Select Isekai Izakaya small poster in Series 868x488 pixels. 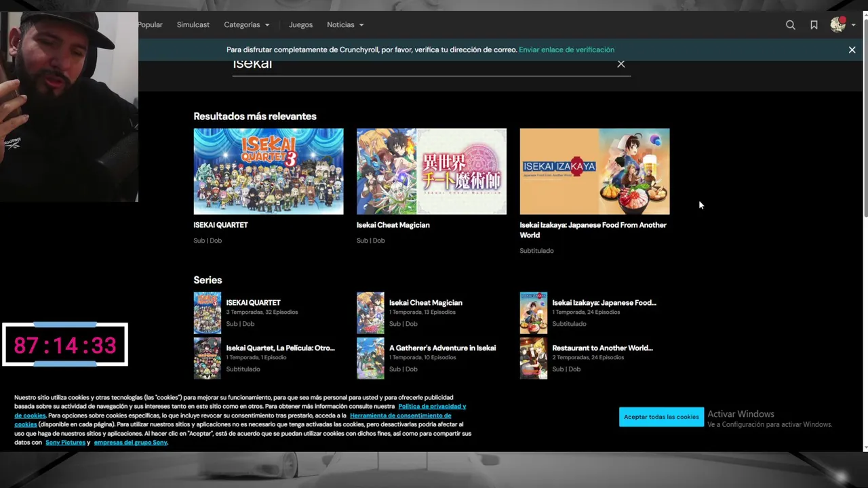coord(534,312)
